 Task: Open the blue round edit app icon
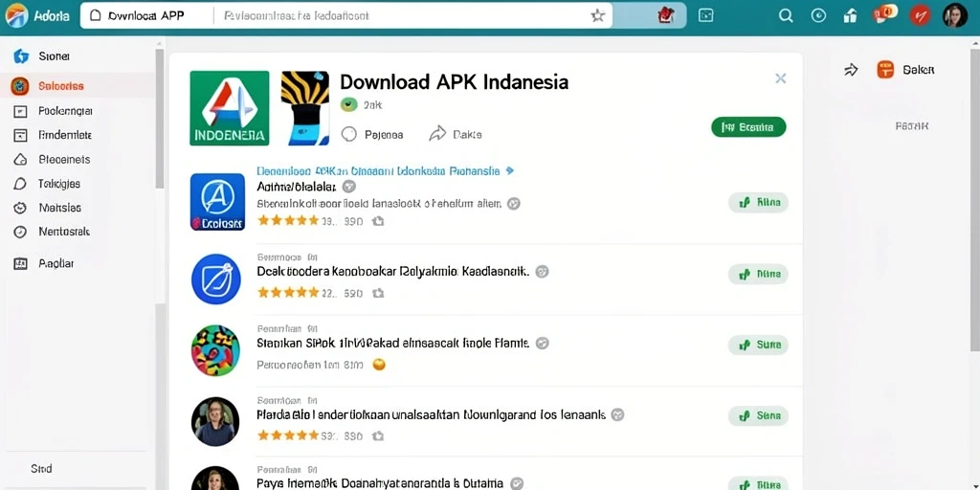click(x=216, y=278)
